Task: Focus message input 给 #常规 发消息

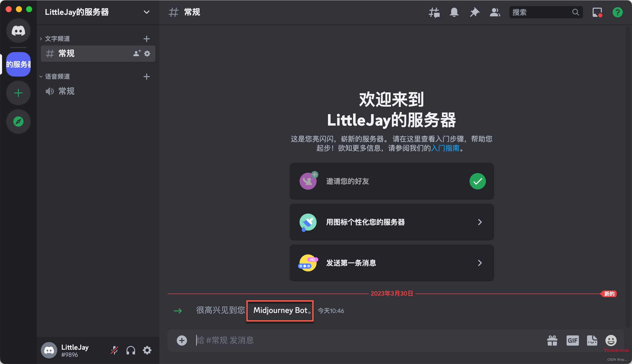Action: 368,341
